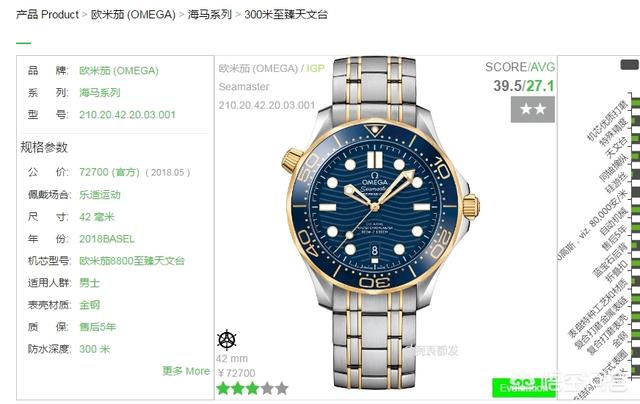Open the 更多 More link
This screenshot has height=404, width=640.
click(x=186, y=371)
